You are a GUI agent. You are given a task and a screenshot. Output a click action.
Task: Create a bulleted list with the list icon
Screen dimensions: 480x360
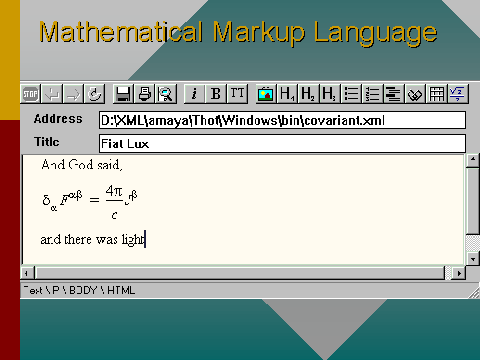pos(351,94)
